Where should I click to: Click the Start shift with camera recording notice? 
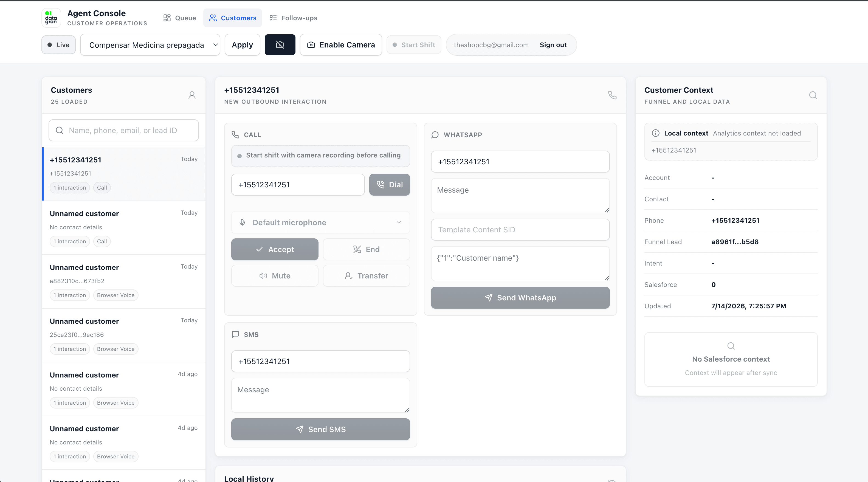(320, 156)
